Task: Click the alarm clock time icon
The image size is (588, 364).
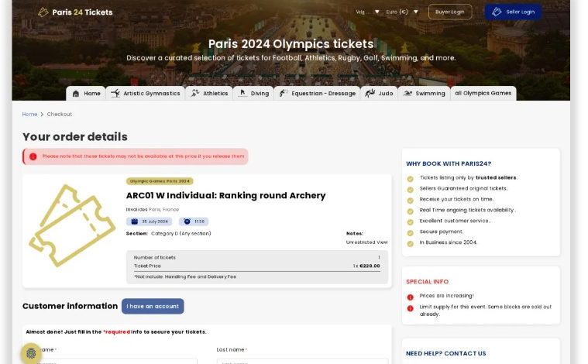Action: [187, 221]
